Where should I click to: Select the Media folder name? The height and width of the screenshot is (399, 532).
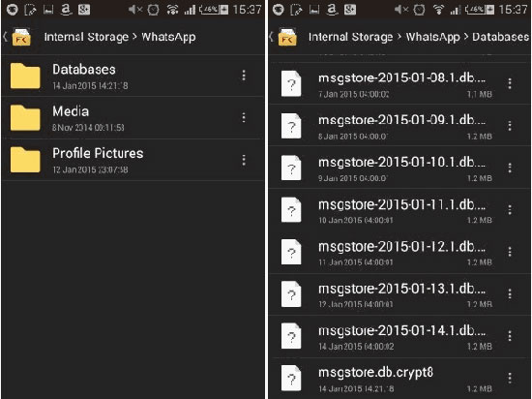71,111
